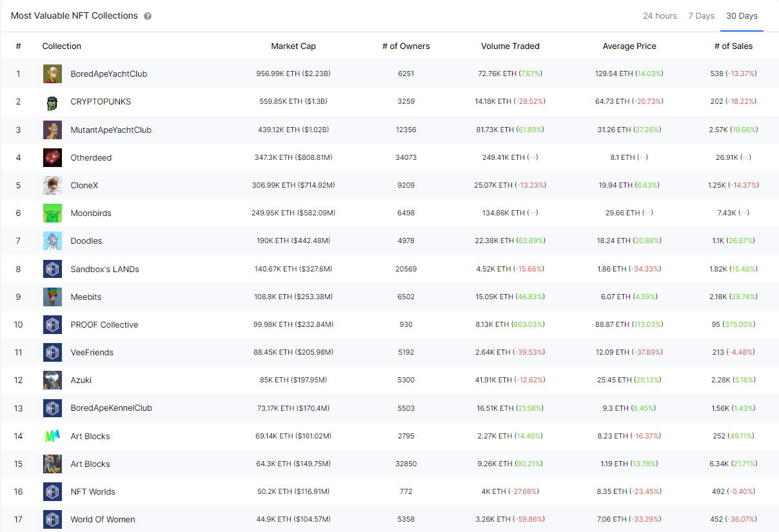Open the Sandbox's LANDs collection link

[105, 269]
